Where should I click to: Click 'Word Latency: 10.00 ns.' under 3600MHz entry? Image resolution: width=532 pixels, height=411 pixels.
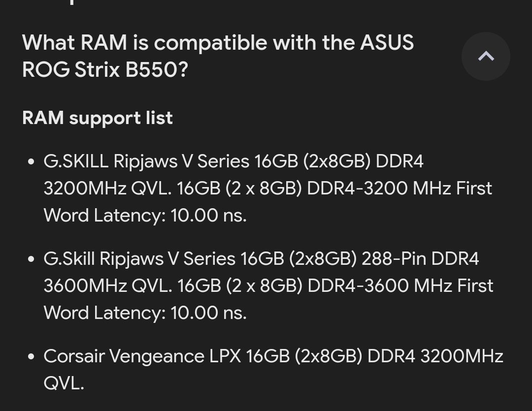(145, 313)
